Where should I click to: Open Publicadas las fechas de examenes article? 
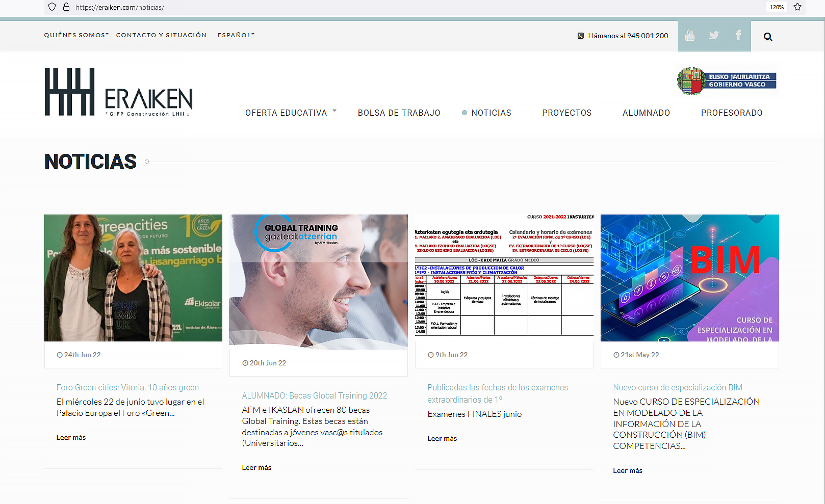498,393
